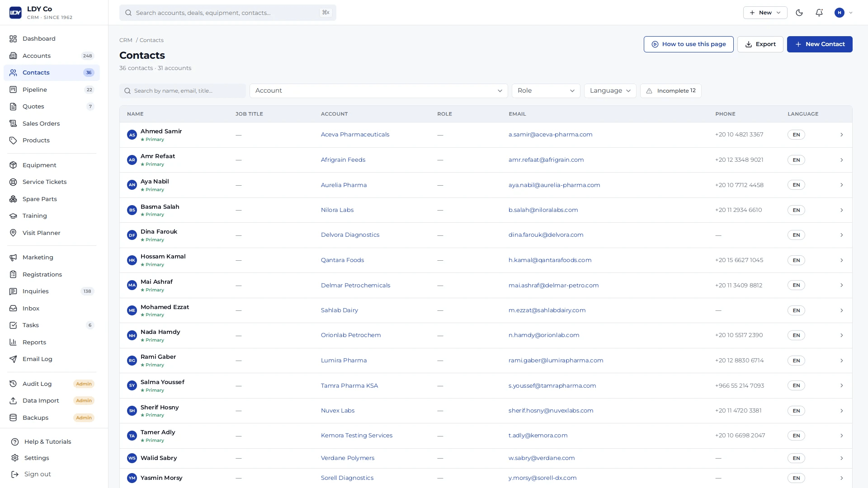Viewport: 868px width, 488px height.
Task: Open Audit Log in sidebar
Action: 52,384
